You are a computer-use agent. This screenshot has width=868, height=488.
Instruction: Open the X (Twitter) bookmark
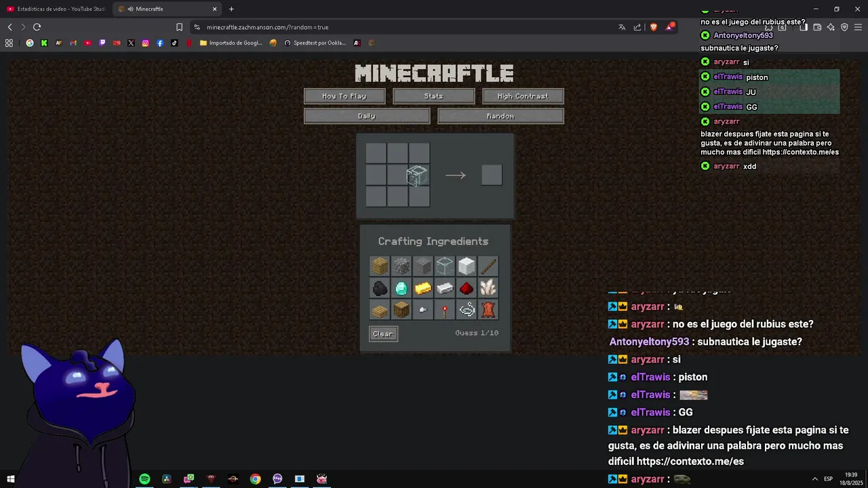pyautogui.click(x=131, y=43)
